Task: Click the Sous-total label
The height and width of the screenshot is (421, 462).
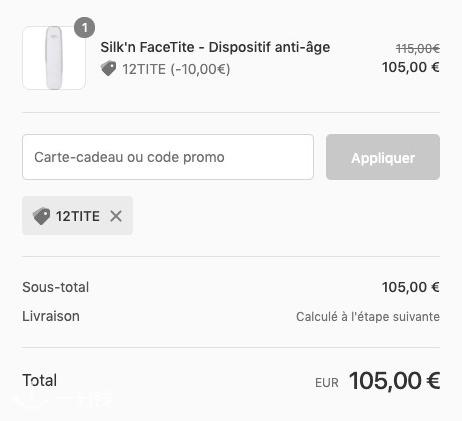Action: [56, 287]
